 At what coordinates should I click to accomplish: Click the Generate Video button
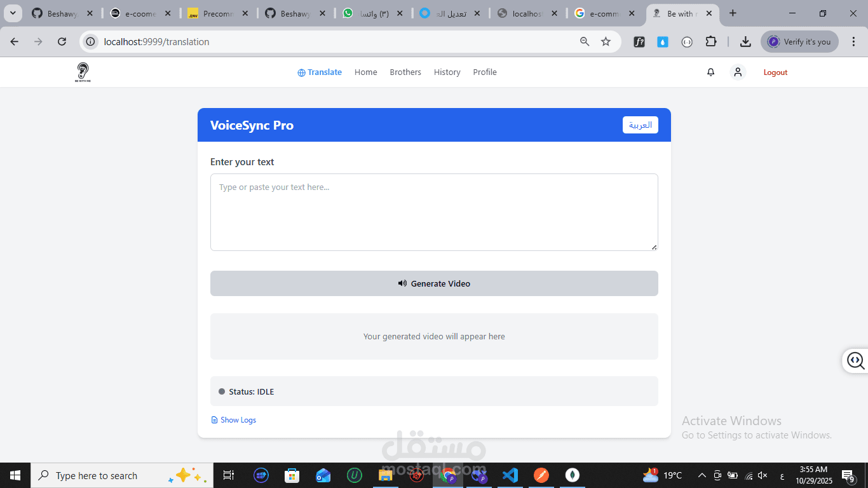point(434,283)
